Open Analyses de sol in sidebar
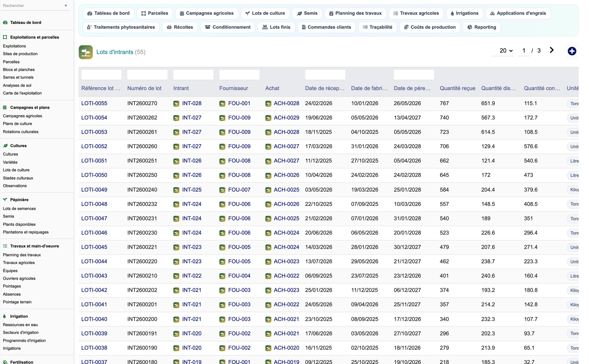The height and width of the screenshot is (364, 589). click(x=17, y=86)
